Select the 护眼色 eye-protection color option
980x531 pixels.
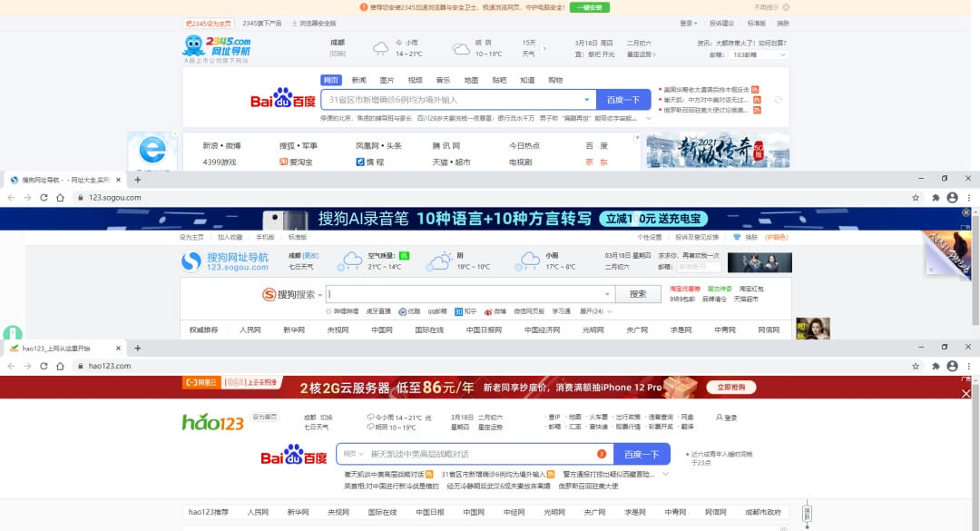pos(776,237)
